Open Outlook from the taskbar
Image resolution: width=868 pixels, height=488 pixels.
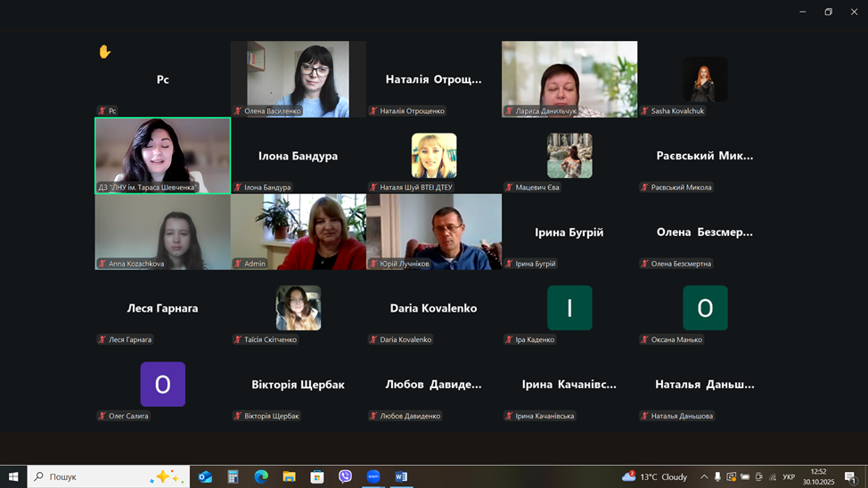click(x=205, y=476)
